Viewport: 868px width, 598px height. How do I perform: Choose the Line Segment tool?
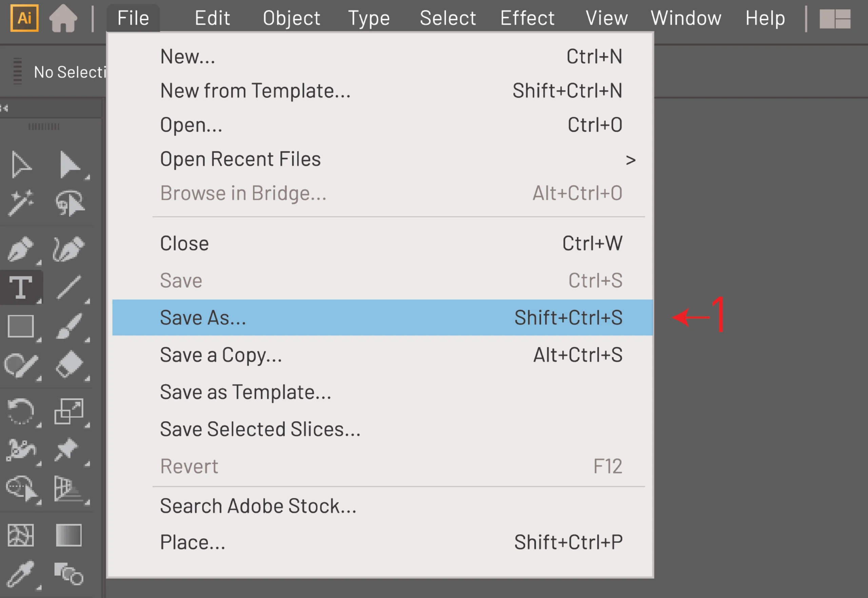[69, 287]
